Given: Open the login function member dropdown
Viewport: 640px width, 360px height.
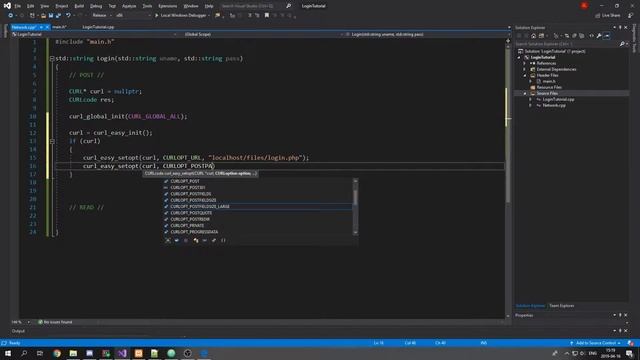Looking at the screenshot, I should (x=427, y=34).
